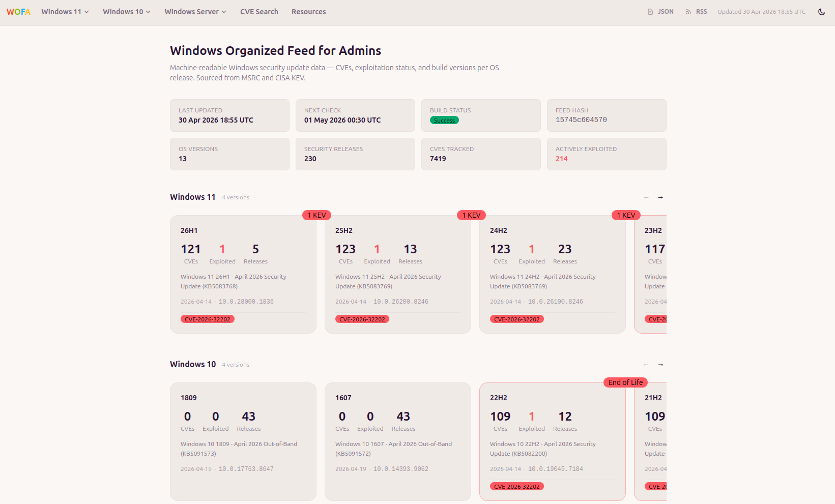Viewport: 835px width, 504px height.
Task: Open the Resources page
Action: 308,12
